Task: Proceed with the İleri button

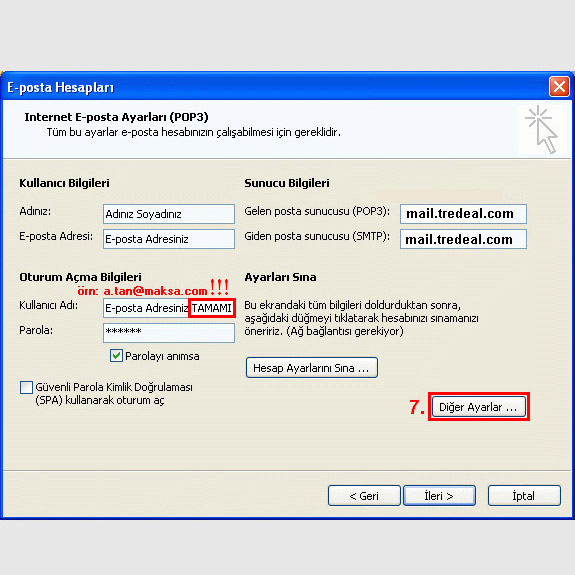Action: point(439,496)
